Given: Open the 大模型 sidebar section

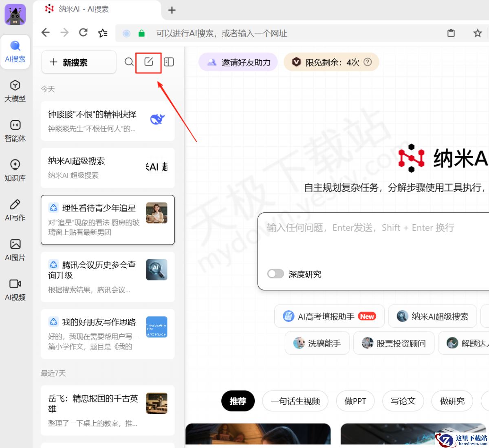Looking at the screenshot, I should pos(15,91).
